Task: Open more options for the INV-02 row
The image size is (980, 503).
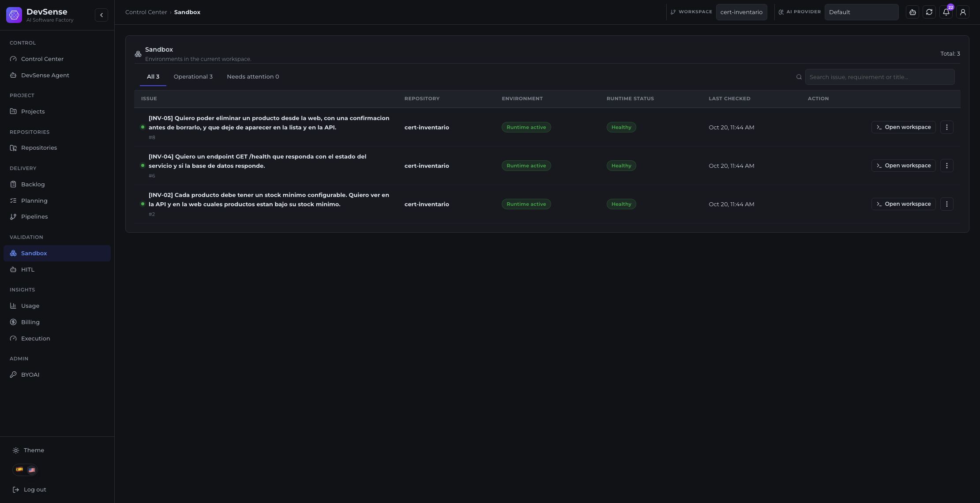Action: (x=946, y=204)
